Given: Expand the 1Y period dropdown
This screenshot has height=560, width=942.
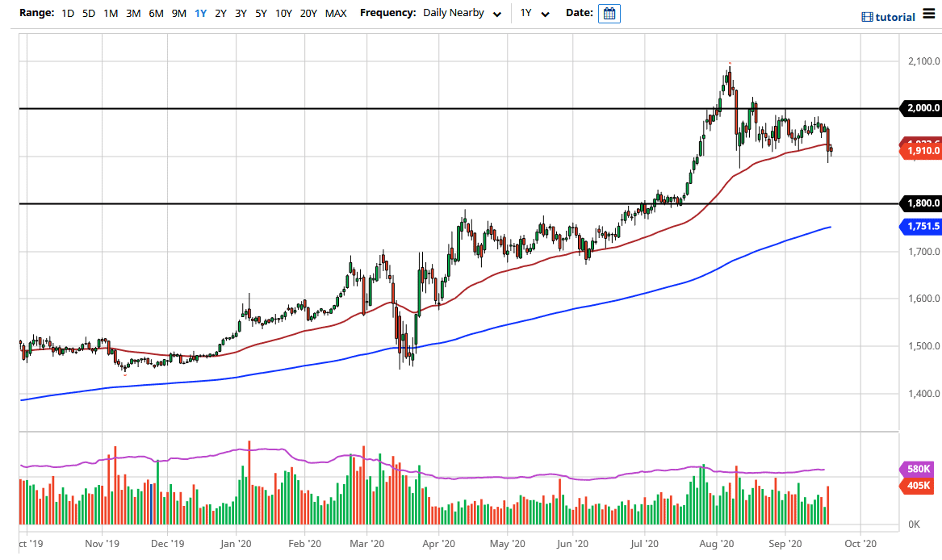Looking at the screenshot, I should click(x=534, y=13).
